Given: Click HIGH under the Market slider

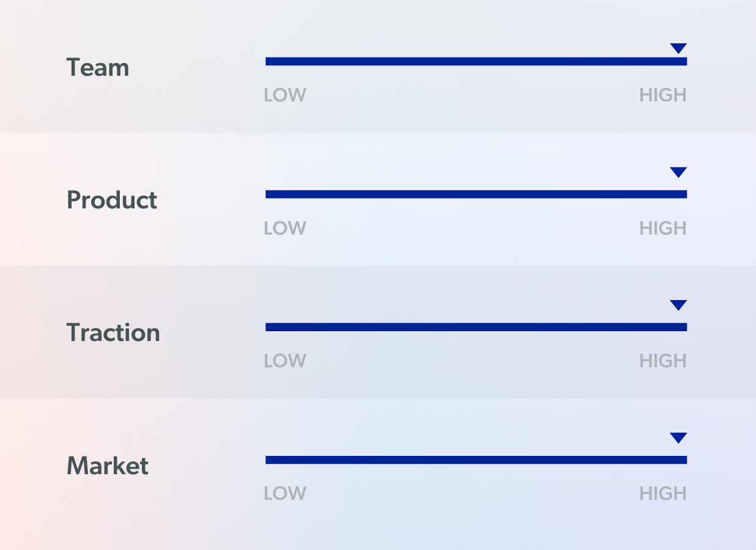Looking at the screenshot, I should pos(663,494).
